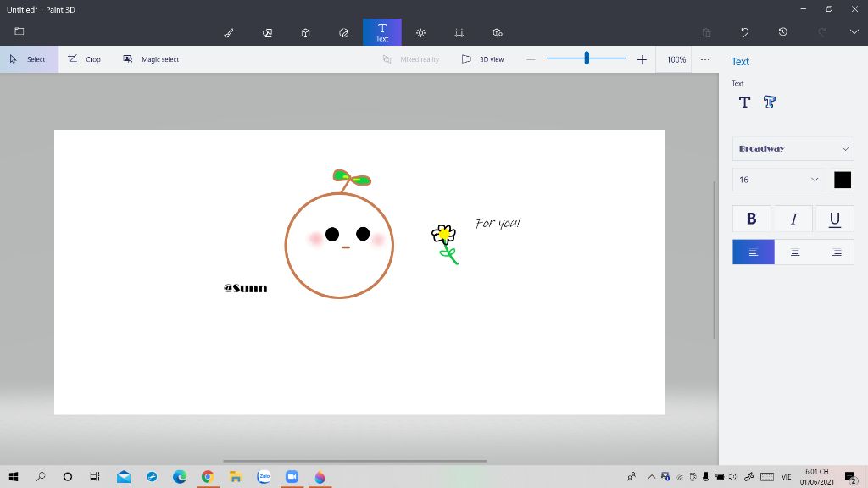
Task: Open Google Chrome from taskbar
Action: pos(208,476)
